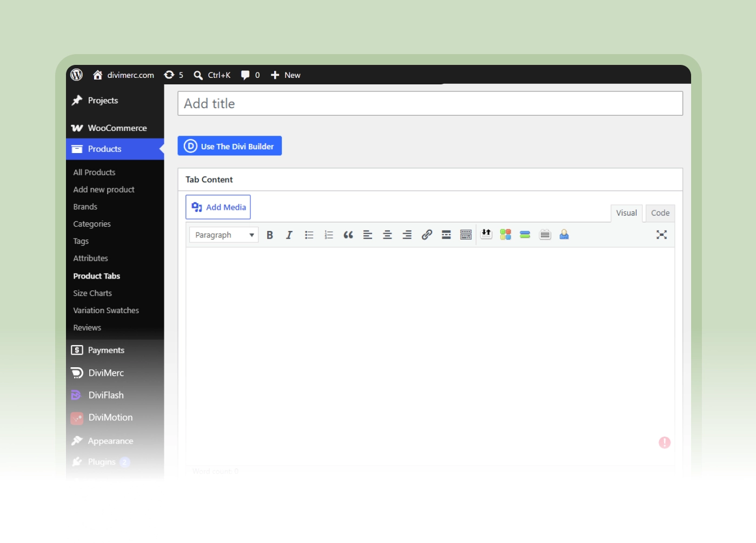This screenshot has width=756, height=543.
Task: Enable distraction-free fullscreen editor mode
Action: coord(661,235)
